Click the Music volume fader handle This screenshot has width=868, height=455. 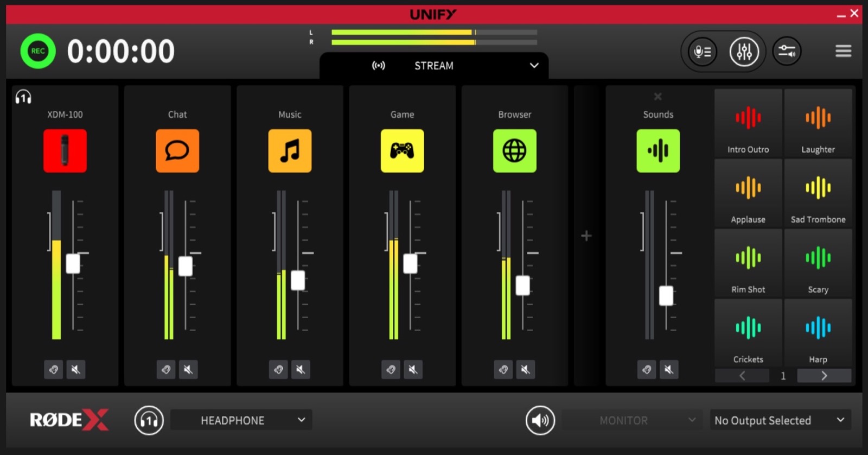298,280
